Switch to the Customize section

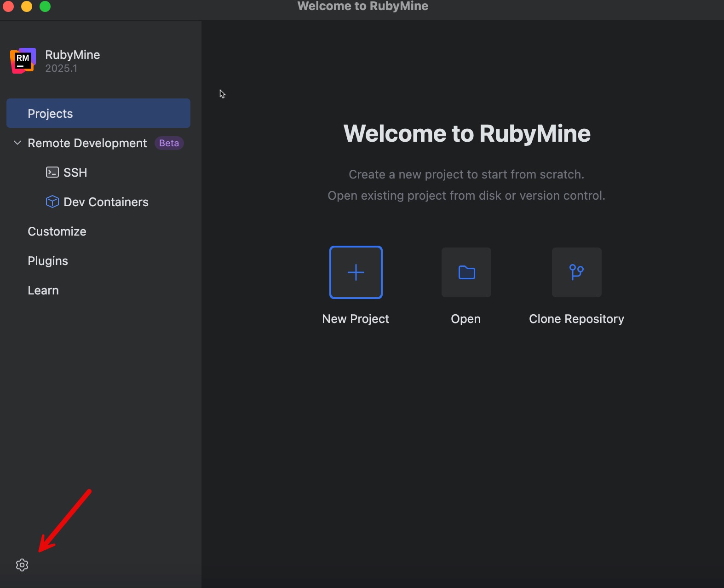pos(57,231)
